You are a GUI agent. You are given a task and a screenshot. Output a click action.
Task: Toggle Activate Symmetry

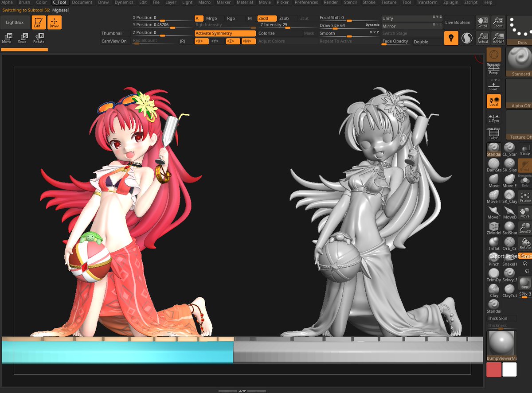pos(225,33)
